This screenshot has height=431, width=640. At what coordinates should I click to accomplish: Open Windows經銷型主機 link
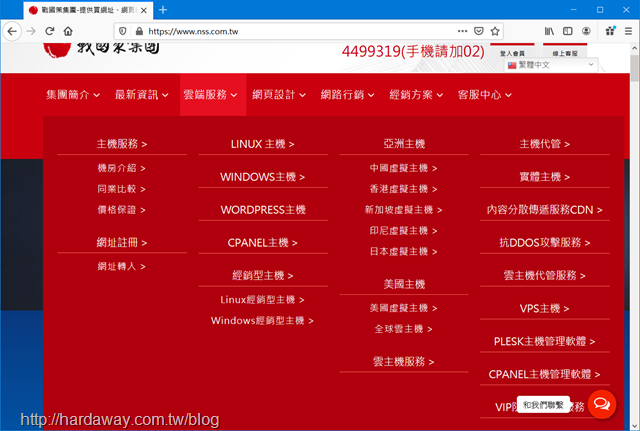click(262, 321)
